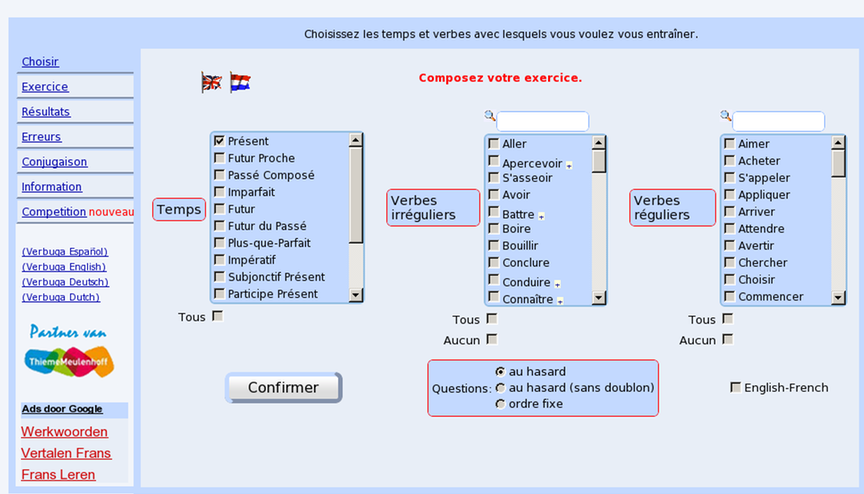
Task: Uncheck the Présent tense checkbox
Action: click(x=219, y=140)
